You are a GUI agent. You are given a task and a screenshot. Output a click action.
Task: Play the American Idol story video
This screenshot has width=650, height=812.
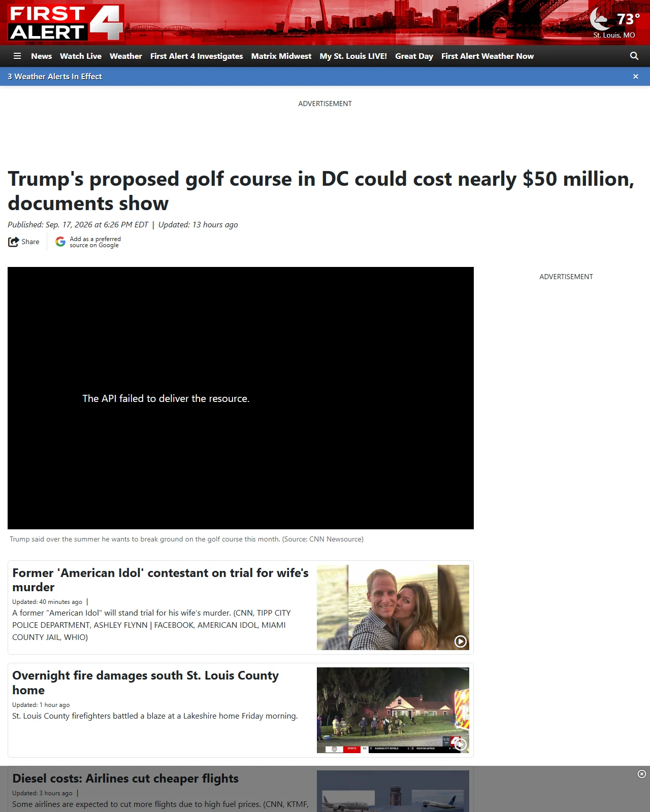click(461, 641)
